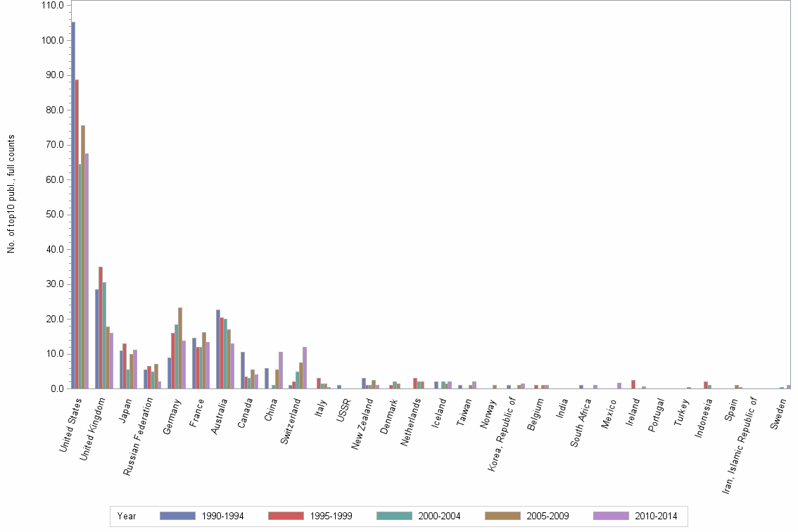Click China's purple 2010-2014 bar
Screen dimensions: 798x532
point(281,372)
